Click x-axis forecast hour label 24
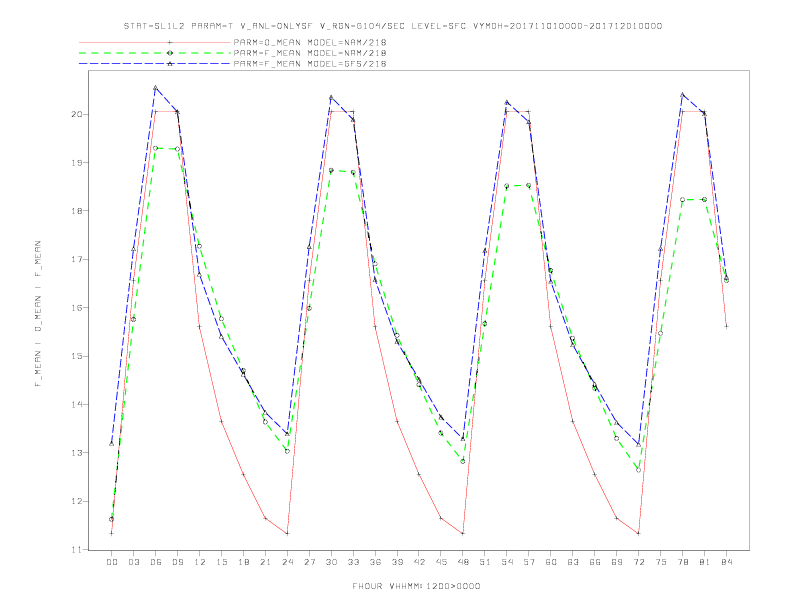Screen dimensions: 792x612 (x=287, y=562)
